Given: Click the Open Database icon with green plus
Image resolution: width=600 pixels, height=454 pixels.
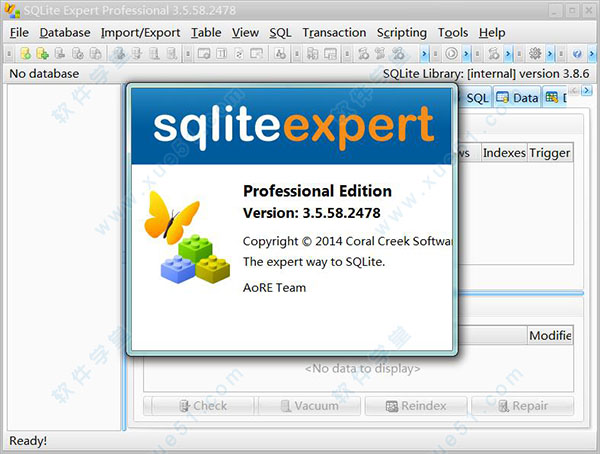Looking at the screenshot, I should 42,54.
